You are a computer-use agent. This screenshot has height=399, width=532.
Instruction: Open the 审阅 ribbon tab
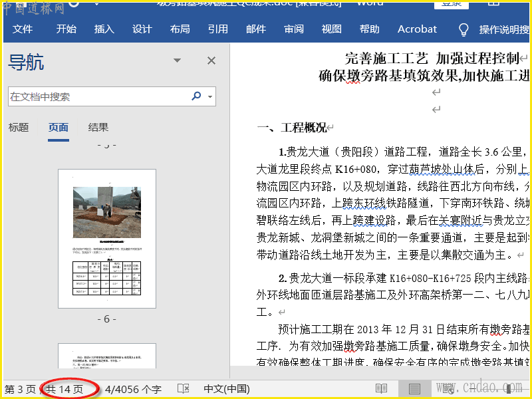[294, 29]
